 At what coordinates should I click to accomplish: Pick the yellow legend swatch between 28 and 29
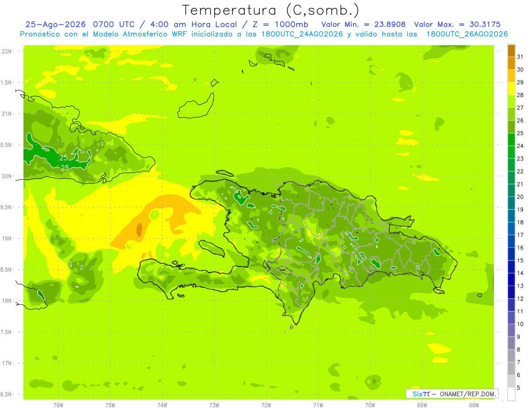(x=511, y=89)
